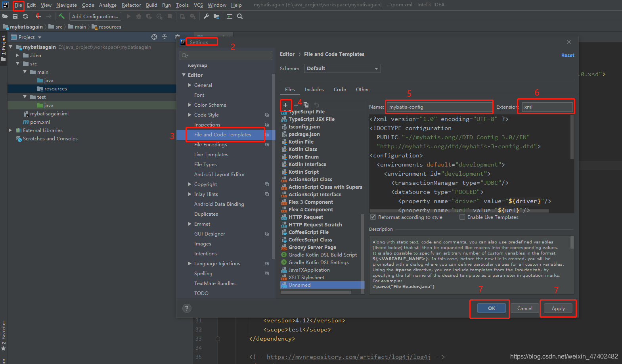622x364 pixels.
Task: Enable Live Templates checkbox
Action: [x=462, y=217]
